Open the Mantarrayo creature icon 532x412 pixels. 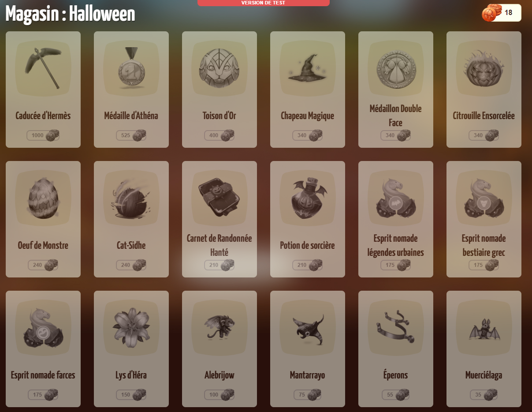click(308, 328)
